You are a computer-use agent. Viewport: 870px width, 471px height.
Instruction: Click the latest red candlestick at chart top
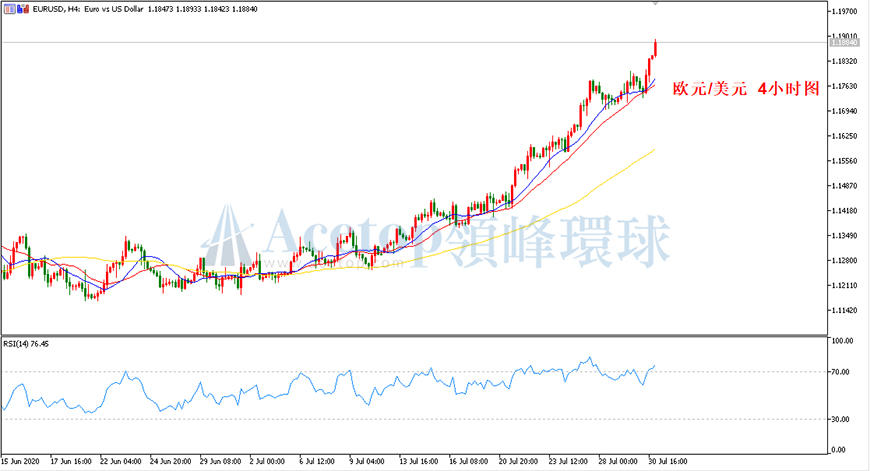pos(656,48)
